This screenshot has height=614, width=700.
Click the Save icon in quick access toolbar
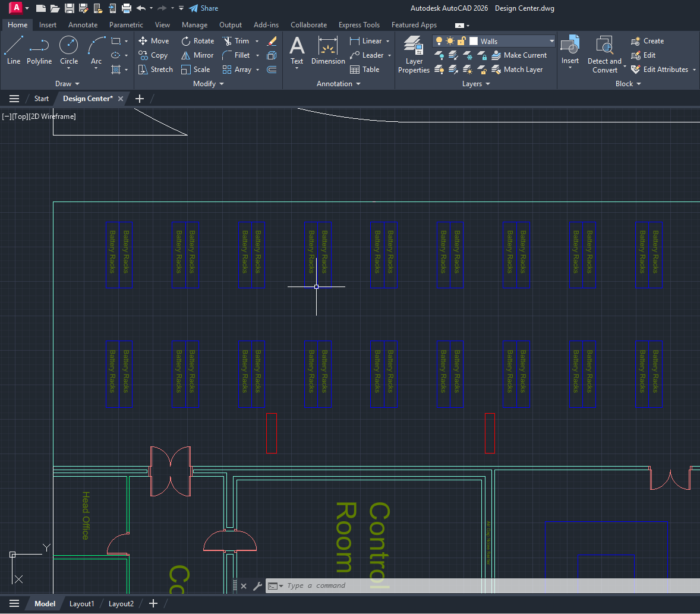click(69, 8)
